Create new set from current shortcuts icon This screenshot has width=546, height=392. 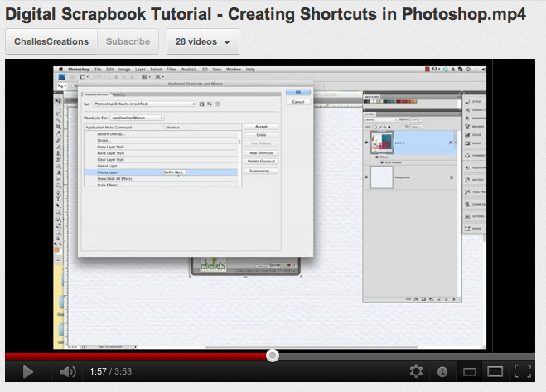tap(210, 104)
